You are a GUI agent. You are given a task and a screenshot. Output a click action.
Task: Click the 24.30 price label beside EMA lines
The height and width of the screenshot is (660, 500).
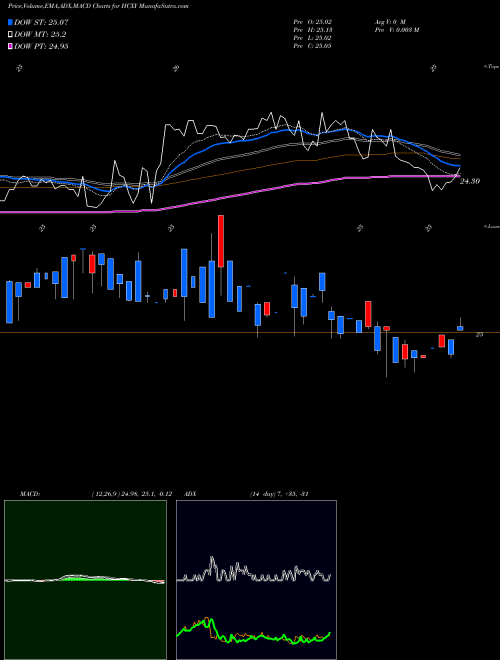coord(470,181)
